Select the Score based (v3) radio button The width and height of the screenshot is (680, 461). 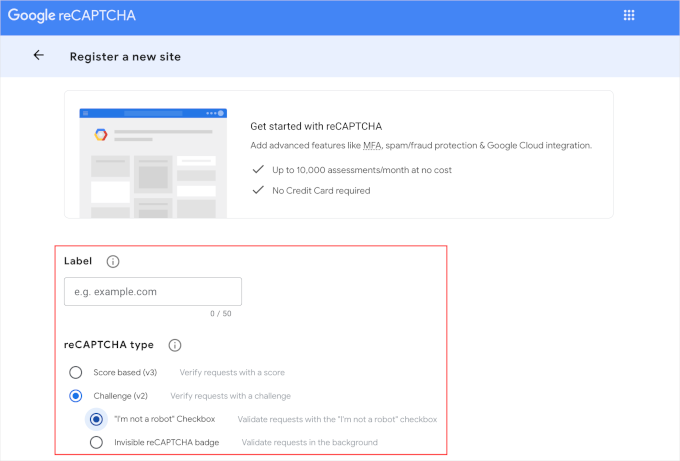[x=75, y=372]
